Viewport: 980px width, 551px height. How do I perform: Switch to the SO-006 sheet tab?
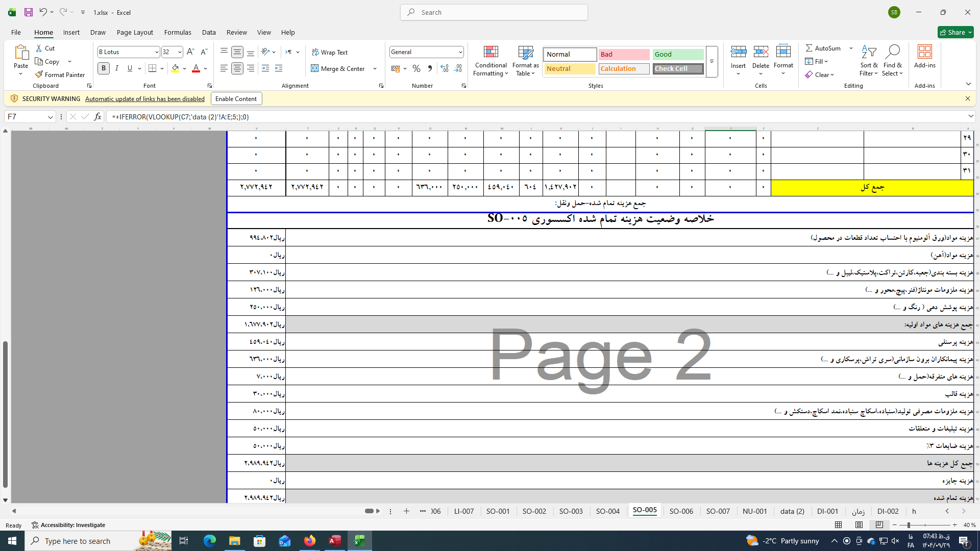pos(681,511)
